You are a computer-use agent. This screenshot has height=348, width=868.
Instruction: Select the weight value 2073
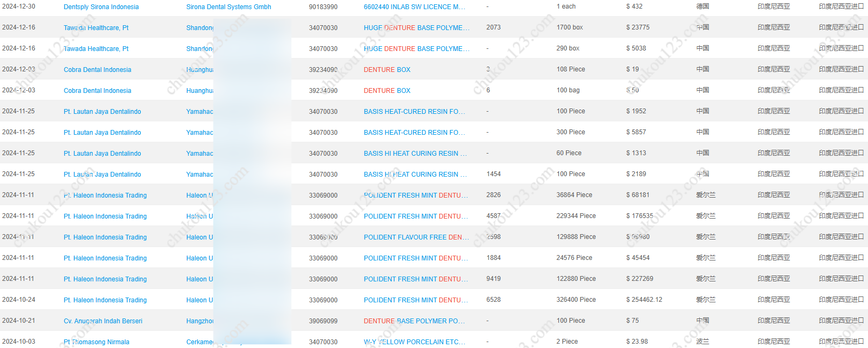(x=493, y=27)
